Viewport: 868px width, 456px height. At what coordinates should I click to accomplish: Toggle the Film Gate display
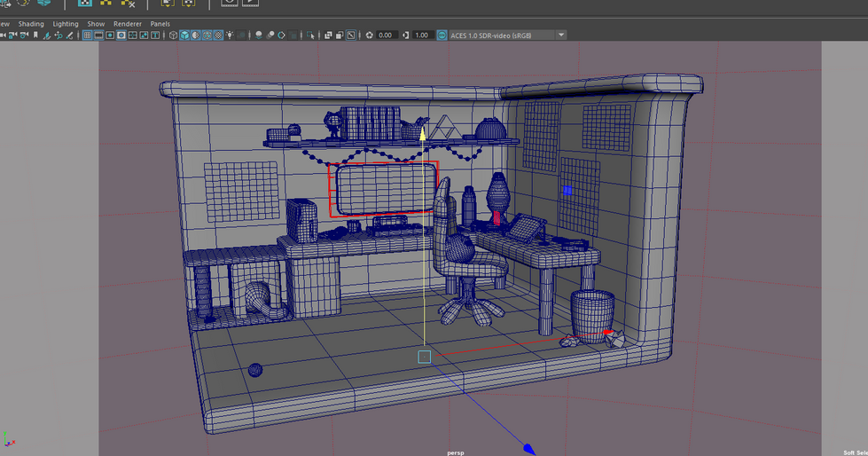[x=98, y=35]
